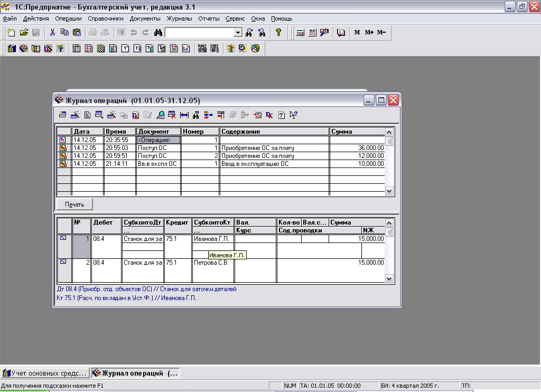The image size is (541, 392).
Task: Click the M memory button
Action: click(357, 32)
